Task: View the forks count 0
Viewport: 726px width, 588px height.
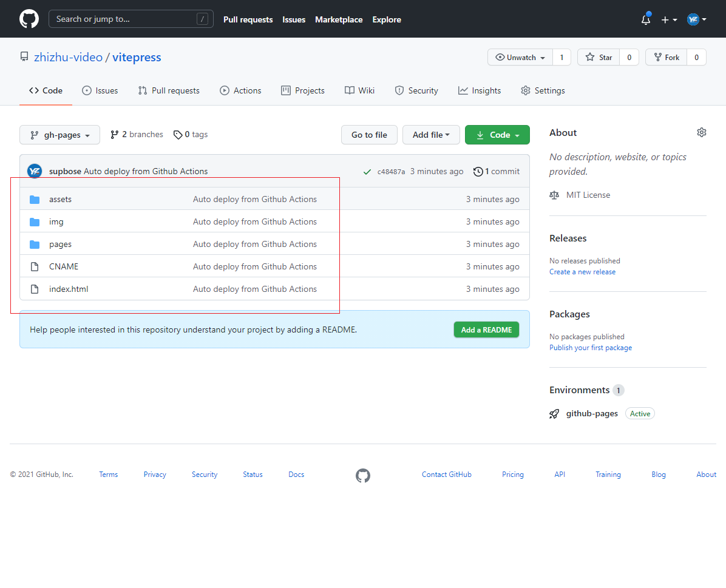Action: 696,58
